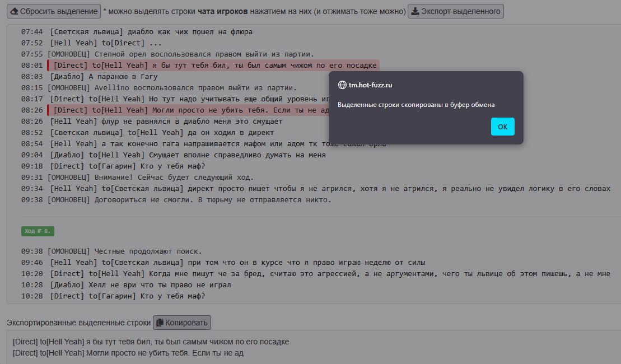Screen dimensions: 621x364
Task: Deselect the highlighted 08:01 Direct chat line
Action: pyautogui.click(x=213, y=66)
